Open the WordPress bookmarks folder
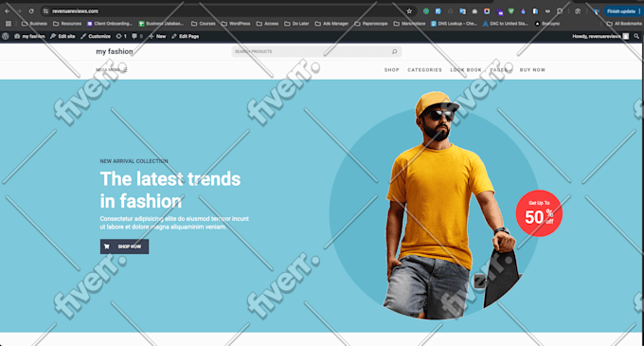 (236, 24)
